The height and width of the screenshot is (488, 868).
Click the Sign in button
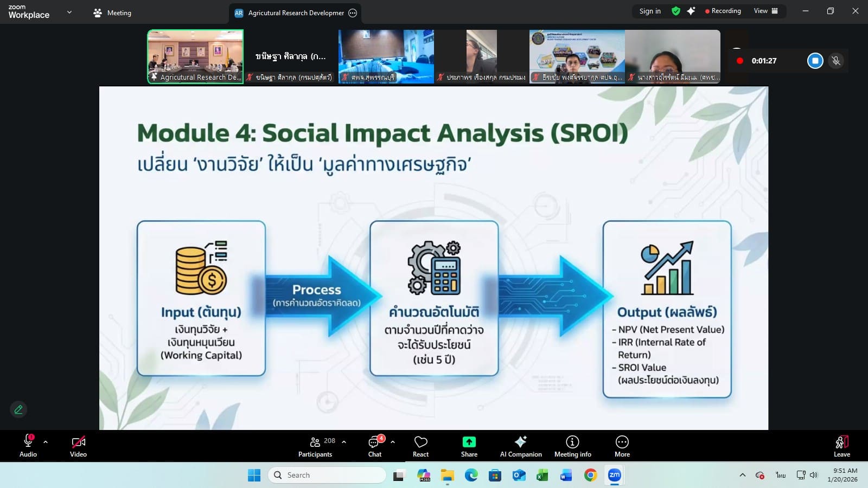pos(649,11)
